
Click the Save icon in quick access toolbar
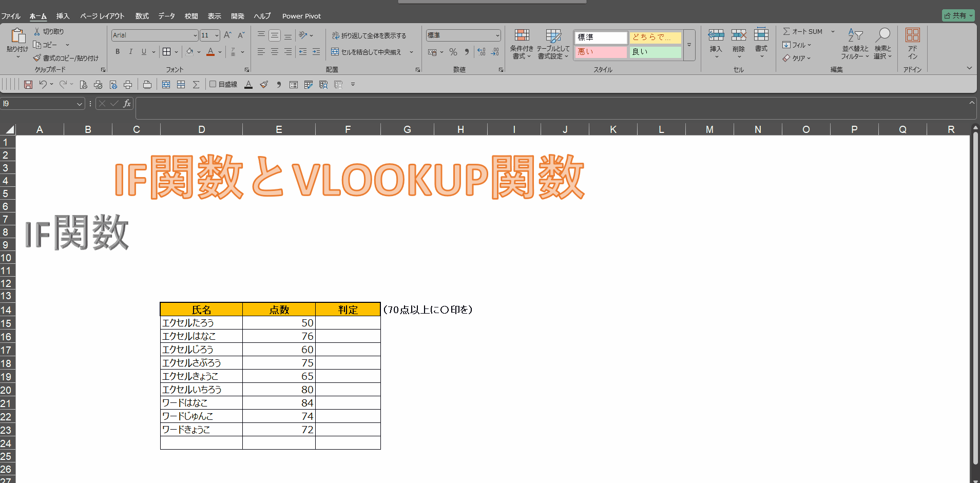click(x=28, y=85)
